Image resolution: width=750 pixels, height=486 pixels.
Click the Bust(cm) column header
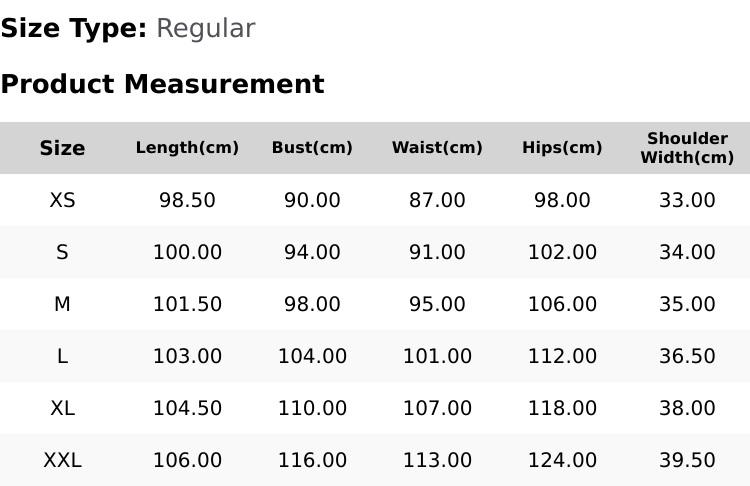click(x=312, y=148)
